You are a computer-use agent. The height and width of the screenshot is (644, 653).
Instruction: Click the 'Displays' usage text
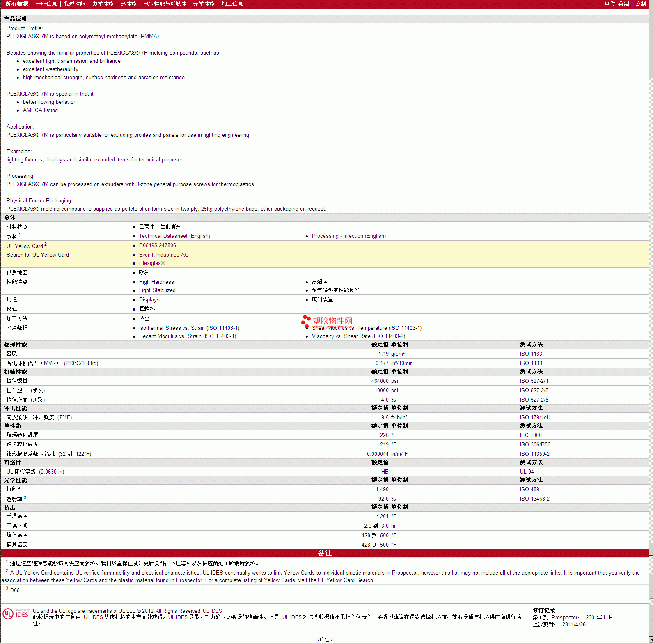pyautogui.click(x=149, y=300)
